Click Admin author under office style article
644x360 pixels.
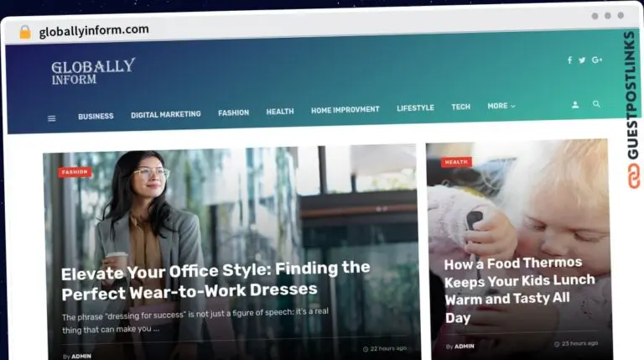[x=81, y=357]
